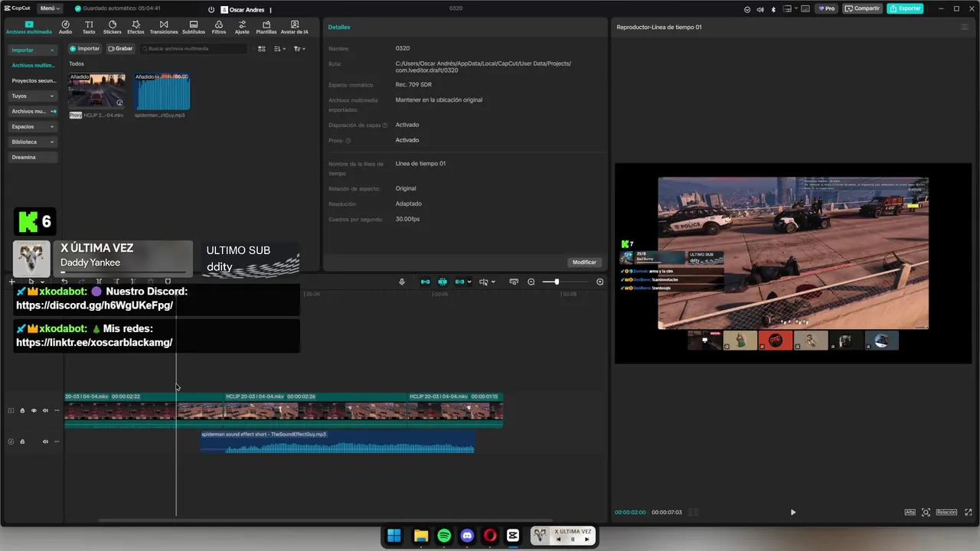This screenshot has height=551, width=980.
Task: Click the Relación aspect ratio button
Action: pos(946,512)
